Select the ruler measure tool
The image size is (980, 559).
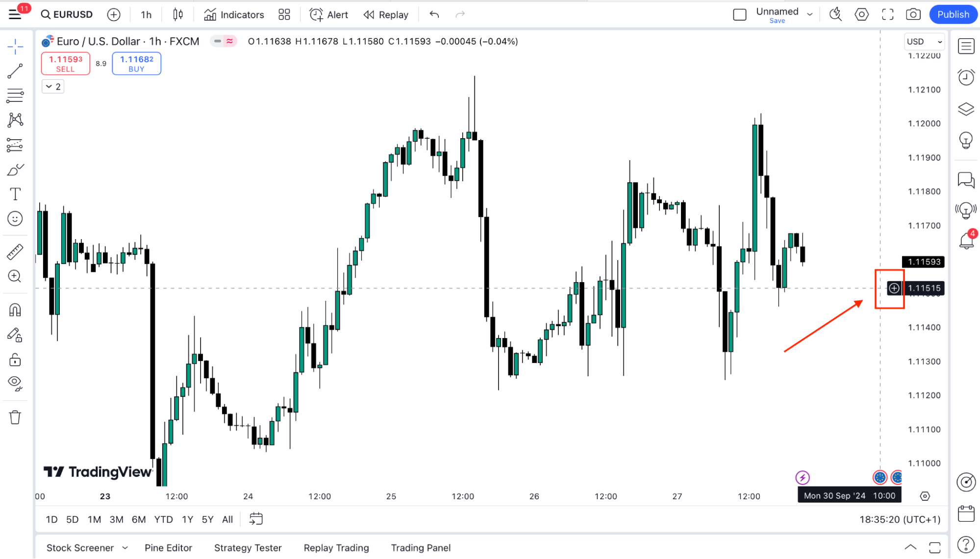[x=15, y=252]
